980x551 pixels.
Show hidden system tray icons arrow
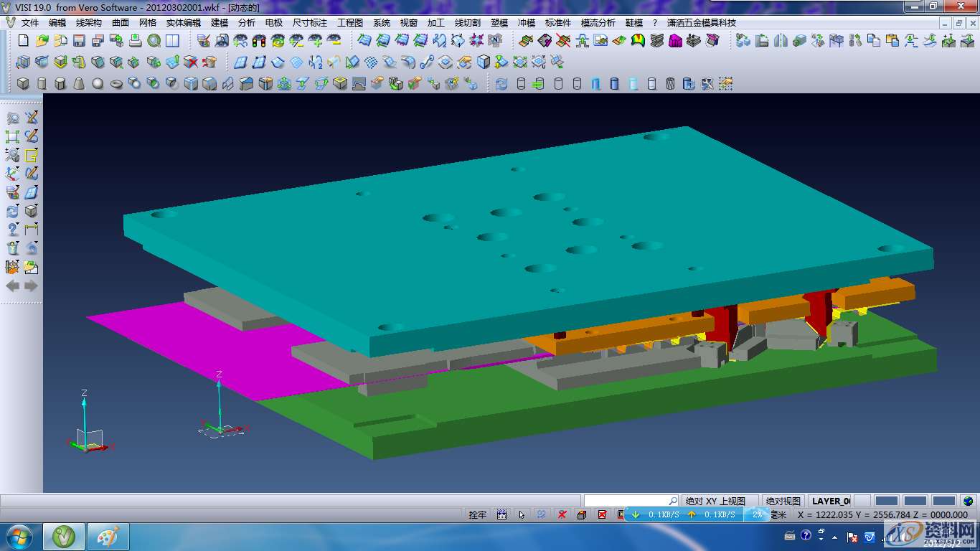pos(834,537)
